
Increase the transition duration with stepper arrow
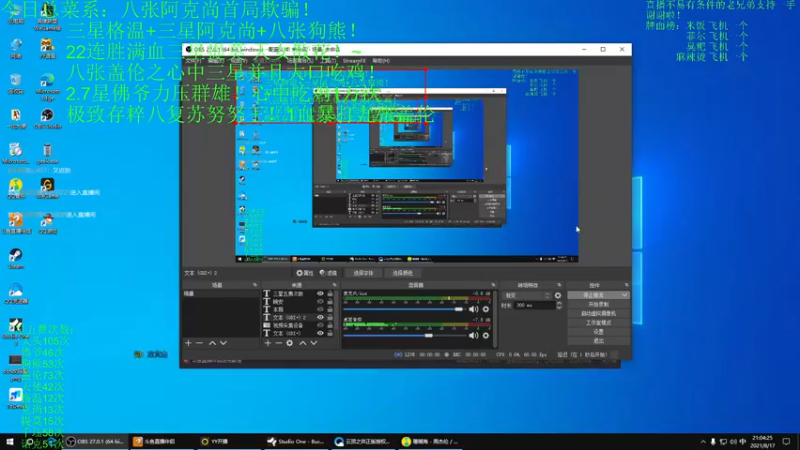point(559,303)
